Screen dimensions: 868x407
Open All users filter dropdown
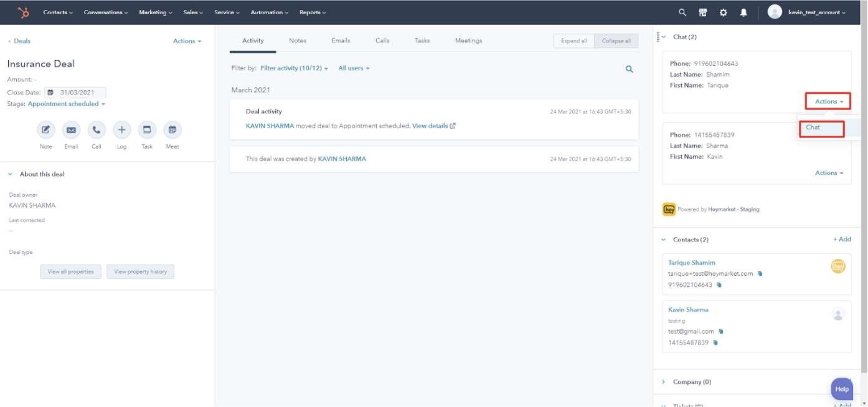[354, 68]
